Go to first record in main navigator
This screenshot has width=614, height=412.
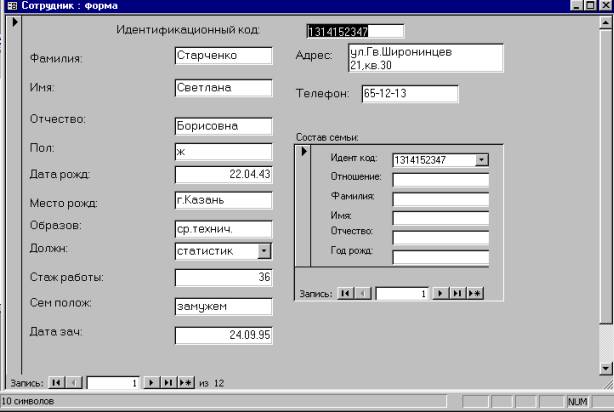(x=57, y=382)
